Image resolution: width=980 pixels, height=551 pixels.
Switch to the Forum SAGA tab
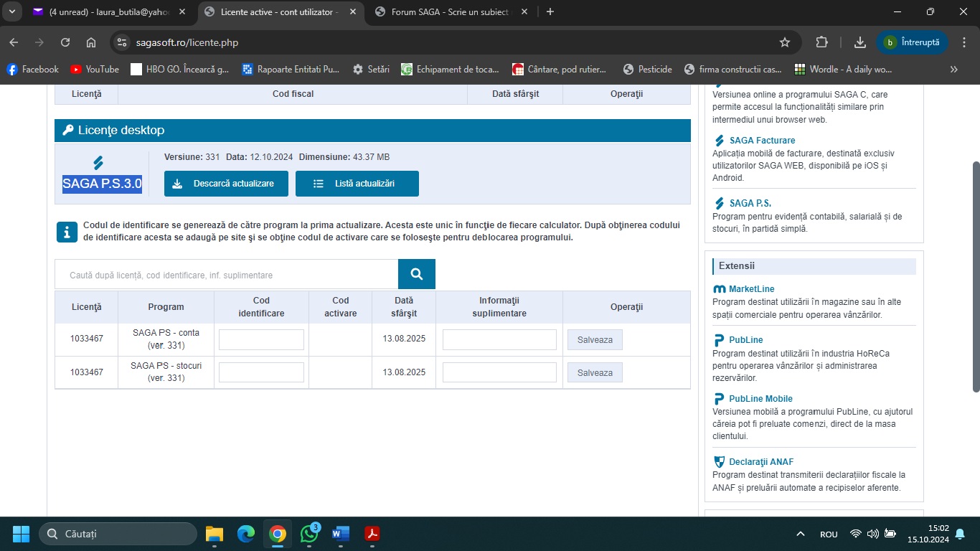[451, 12]
